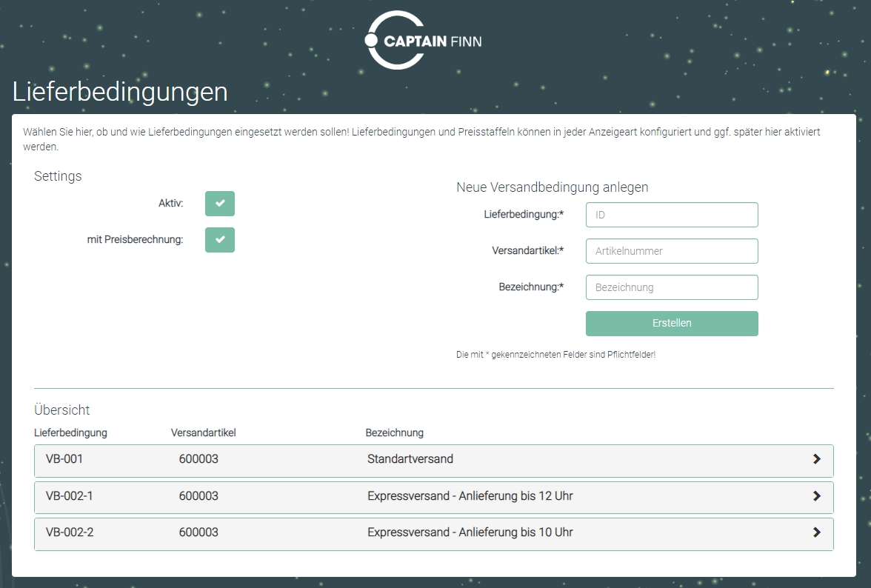Click the Bezeichnung column header

pyautogui.click(x=394, y=432)
